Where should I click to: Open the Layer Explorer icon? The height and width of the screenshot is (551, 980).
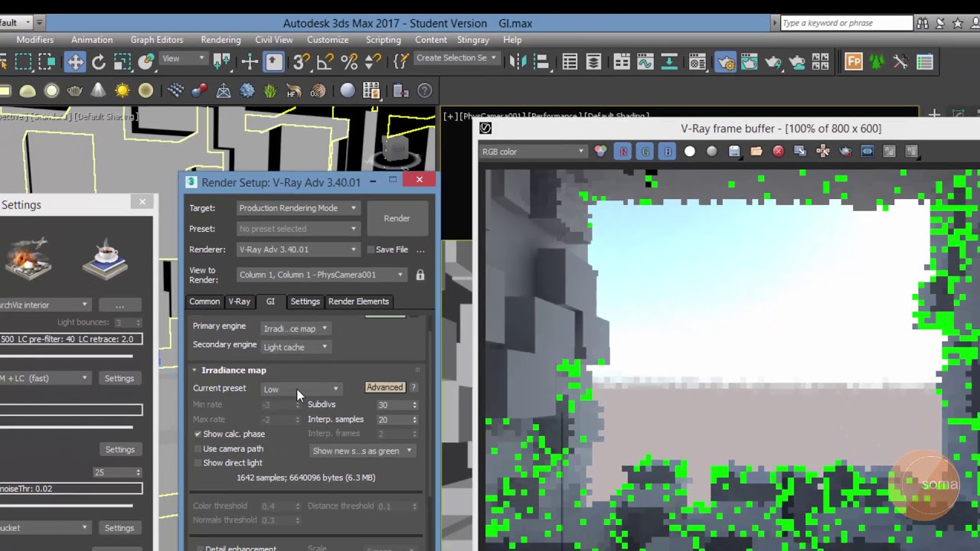[593, 62]
